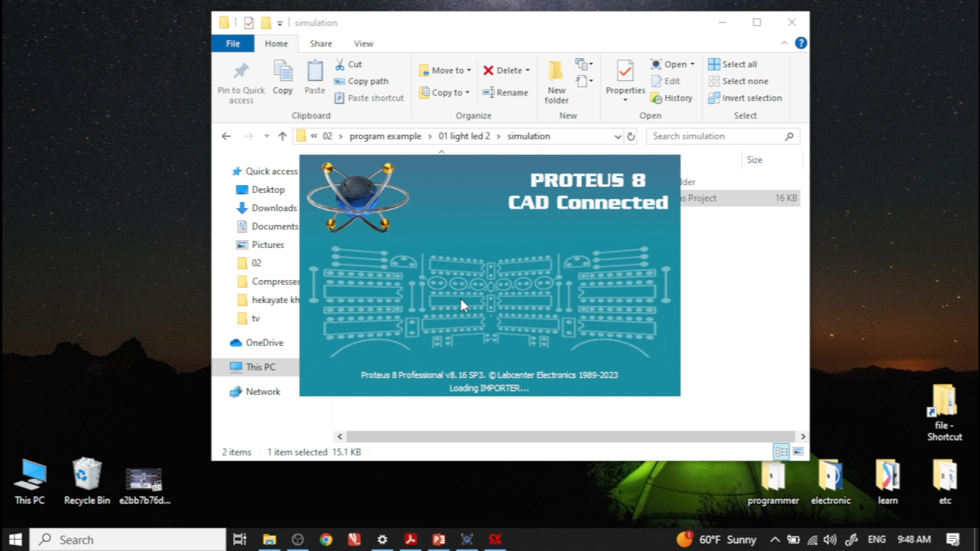Open Adobe Acrobat from the taskbar
This screenshot has width=980, height=551.
410,539
